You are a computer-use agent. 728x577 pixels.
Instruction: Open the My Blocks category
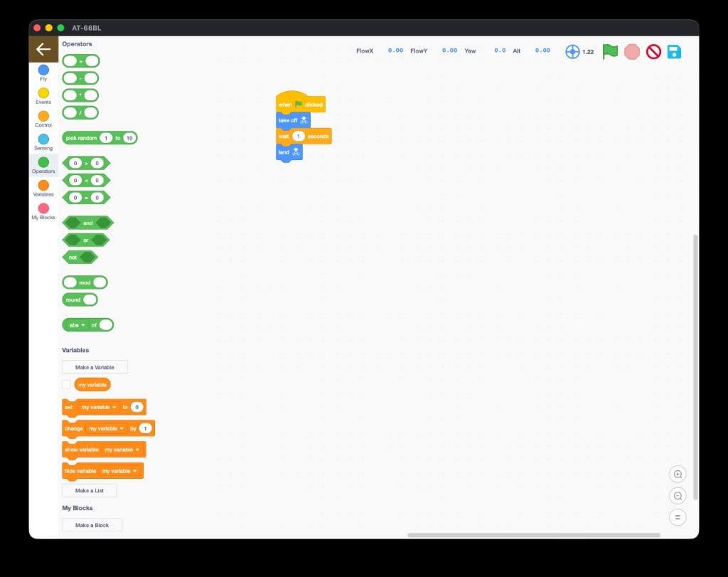(43, 212)
